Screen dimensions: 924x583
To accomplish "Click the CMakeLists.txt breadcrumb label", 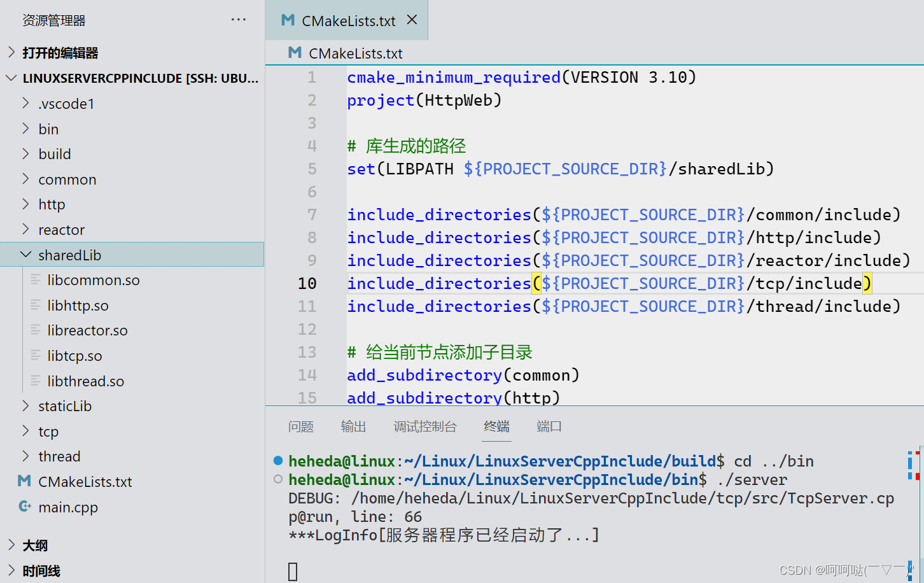I will point(356,53).
